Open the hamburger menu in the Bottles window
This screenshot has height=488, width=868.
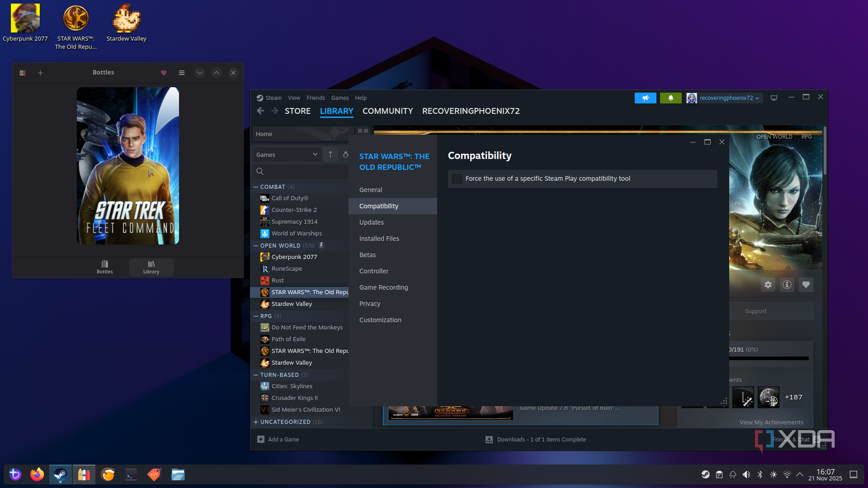click(x=181, y=73)
